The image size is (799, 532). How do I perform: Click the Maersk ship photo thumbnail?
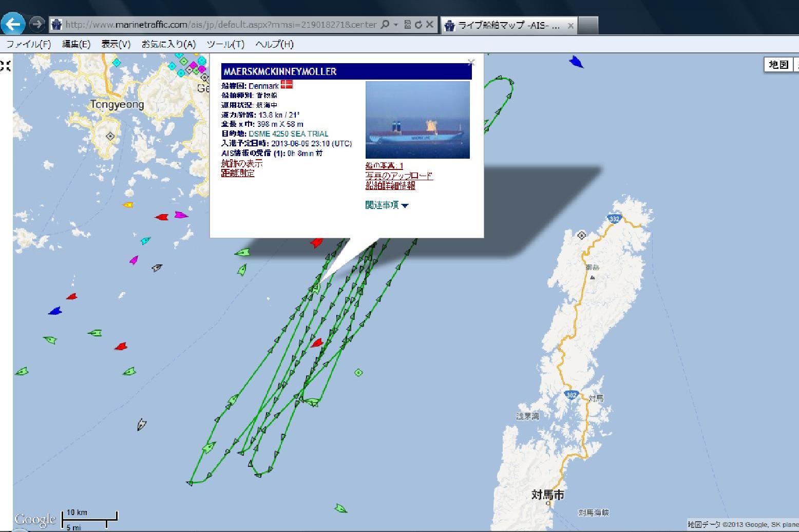point(417,120)
